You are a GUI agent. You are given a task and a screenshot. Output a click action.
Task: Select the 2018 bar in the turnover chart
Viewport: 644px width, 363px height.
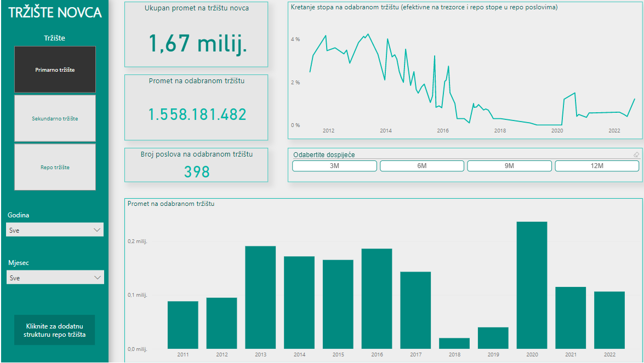pyautogui.click(x=454, y=343)
